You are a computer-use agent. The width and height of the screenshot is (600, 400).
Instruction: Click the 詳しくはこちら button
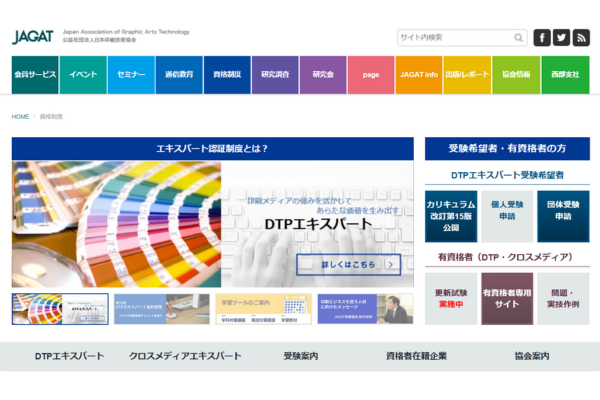click(x=349, y=264)
